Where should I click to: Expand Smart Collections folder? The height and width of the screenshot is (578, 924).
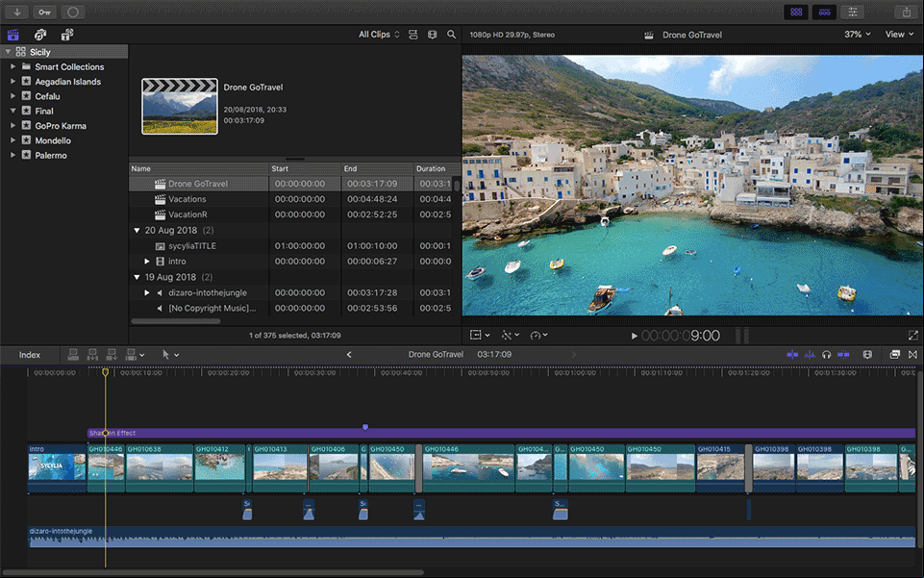tap(12, 66)
